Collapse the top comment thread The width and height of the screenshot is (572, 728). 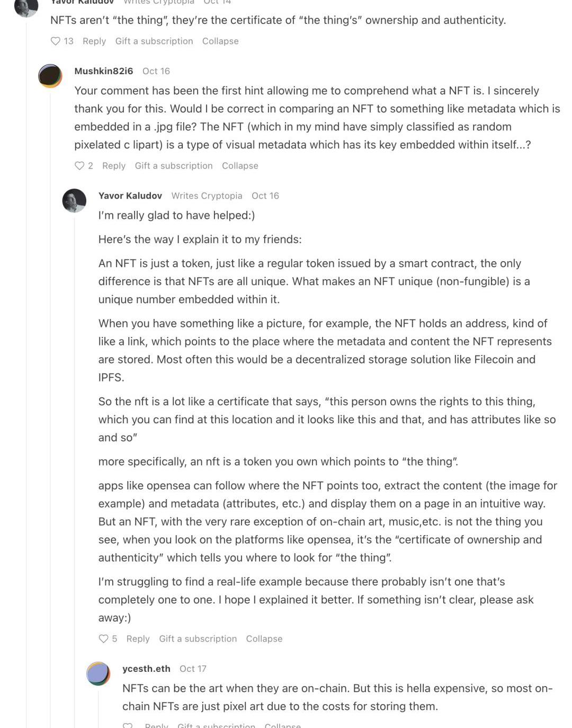pyautogui.click(x=220, y=41)
